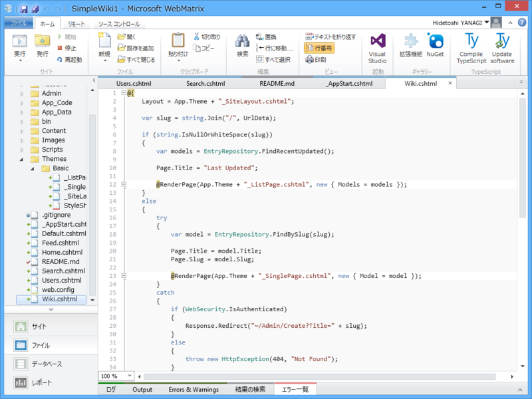Expand the Content folder

point(22,131)
